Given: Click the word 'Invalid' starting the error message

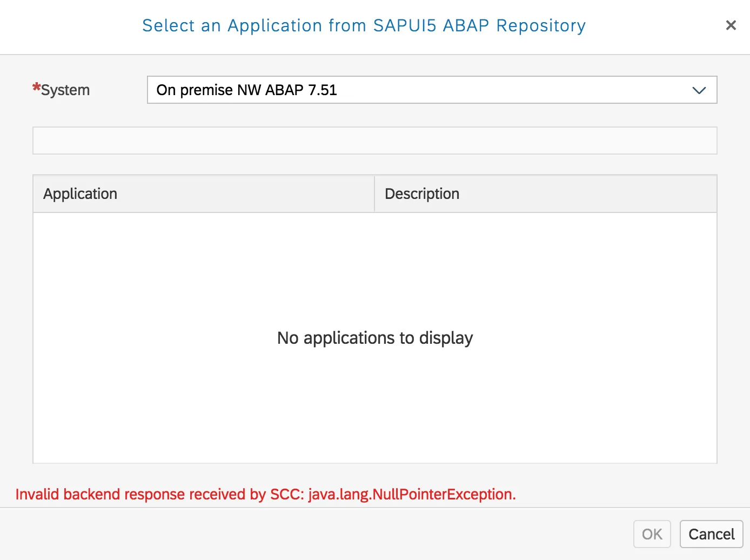Looking at the screenshot, I should (37, 494).
